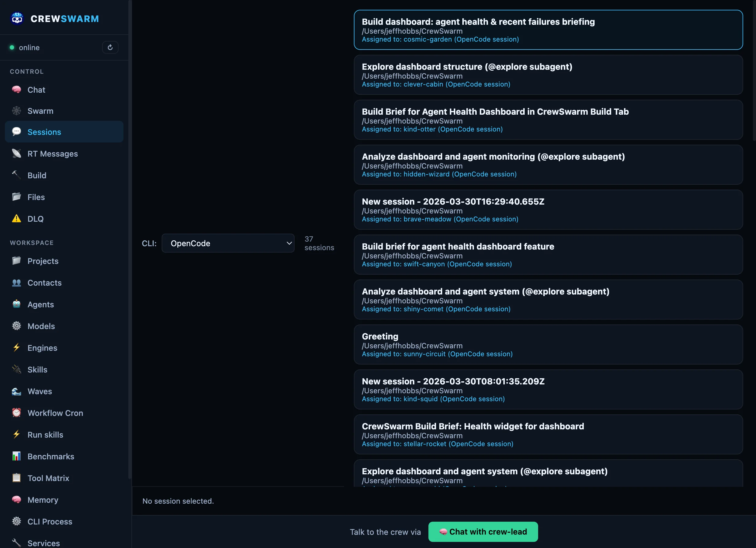Open the Greeting session assigned to sunny-circuit
Screen dimensions: 756x548
click(x=548, y=344)
